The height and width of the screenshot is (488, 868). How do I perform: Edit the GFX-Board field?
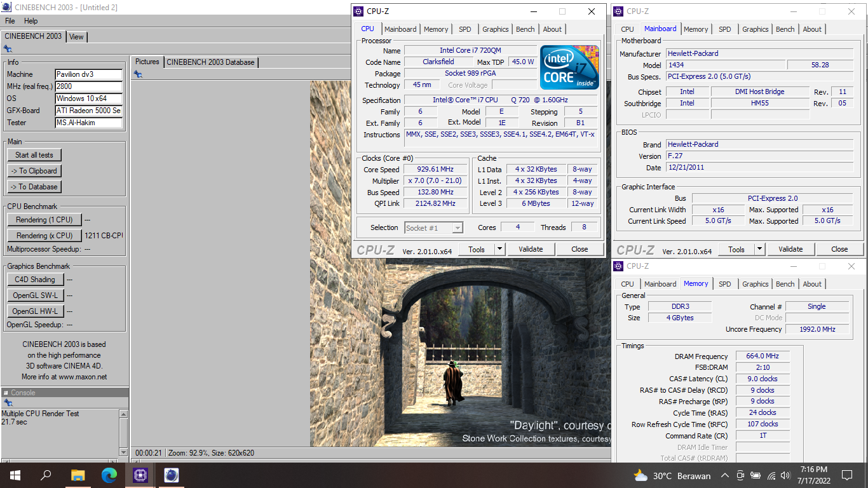(88, 111)
